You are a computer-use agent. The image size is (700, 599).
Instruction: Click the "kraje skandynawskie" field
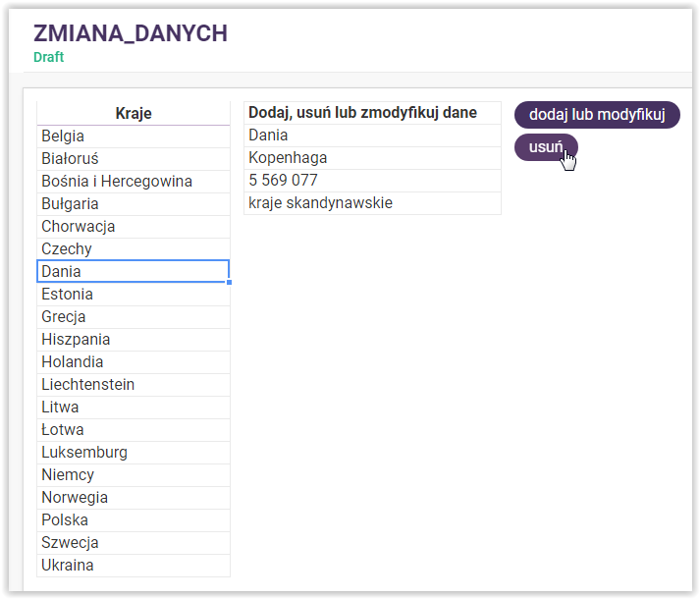(372, 203)
